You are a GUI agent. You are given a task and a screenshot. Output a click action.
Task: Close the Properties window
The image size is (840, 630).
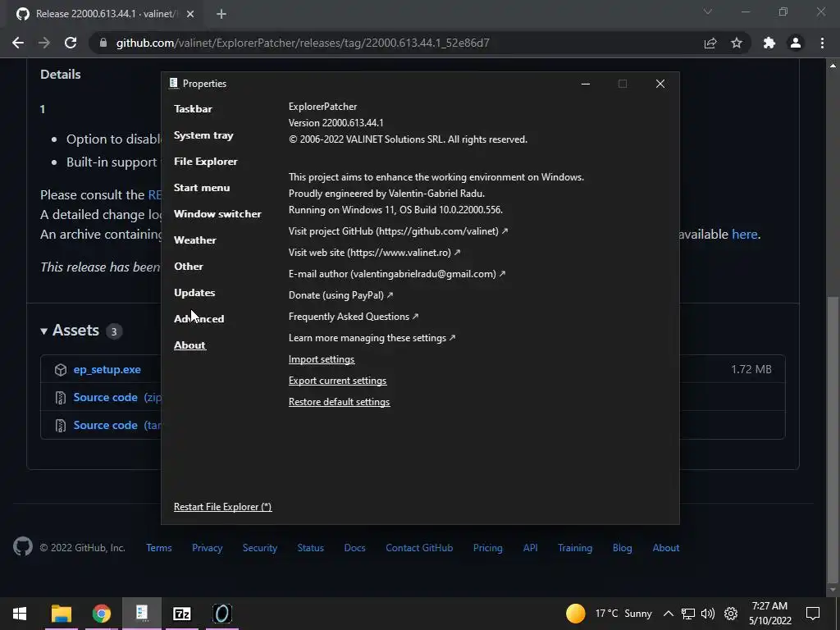click(x=660, y=84)
